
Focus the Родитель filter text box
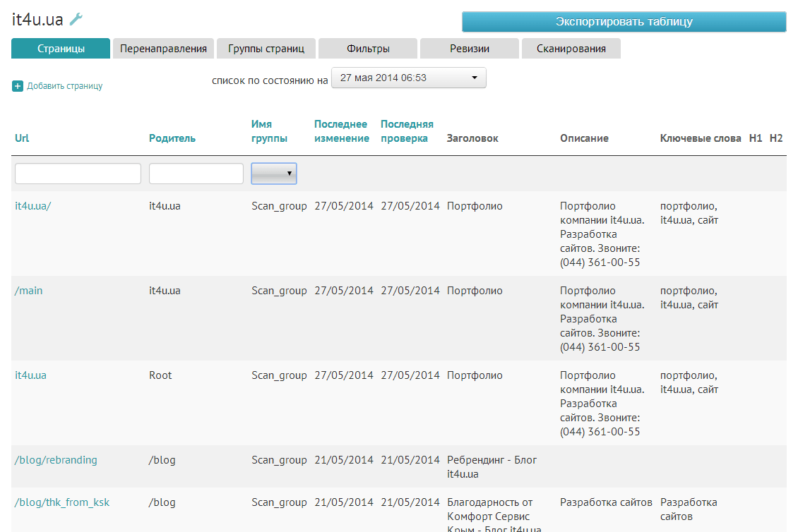click(196, 174)
